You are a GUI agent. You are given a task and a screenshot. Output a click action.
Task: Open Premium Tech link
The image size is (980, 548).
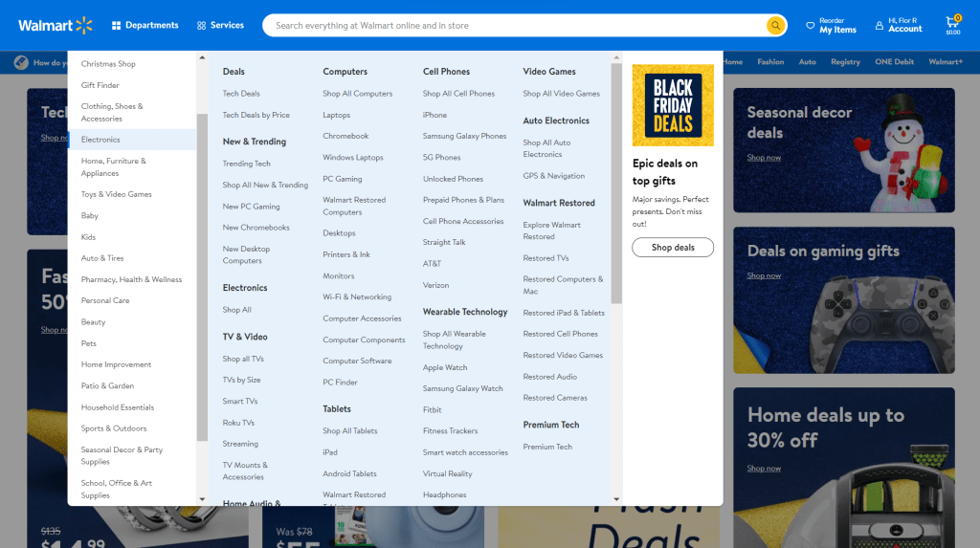547,447
